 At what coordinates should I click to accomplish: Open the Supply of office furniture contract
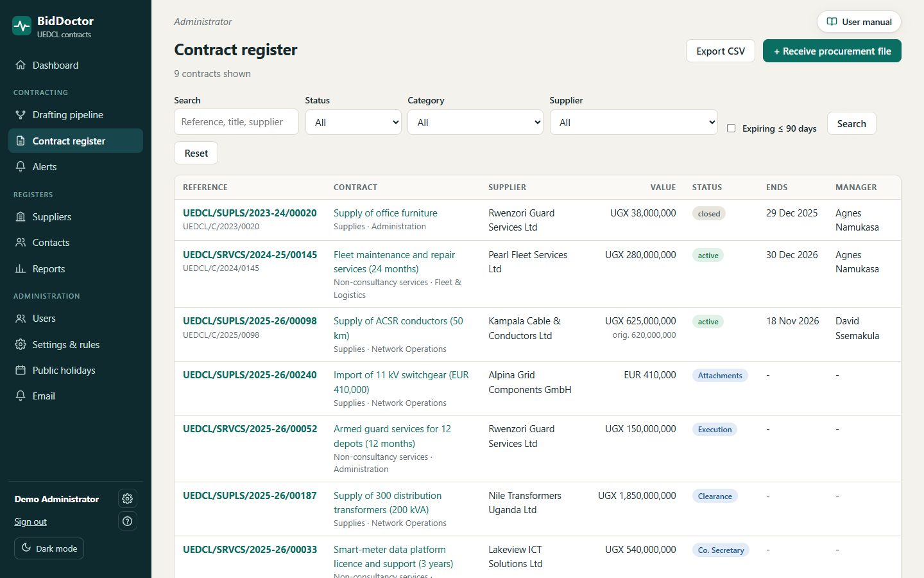click(x=386, y=213)
